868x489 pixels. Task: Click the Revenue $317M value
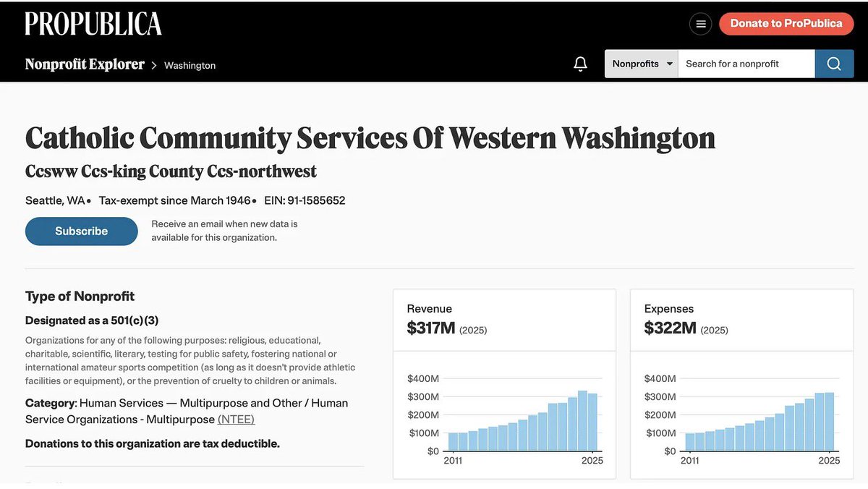[431, 328]
